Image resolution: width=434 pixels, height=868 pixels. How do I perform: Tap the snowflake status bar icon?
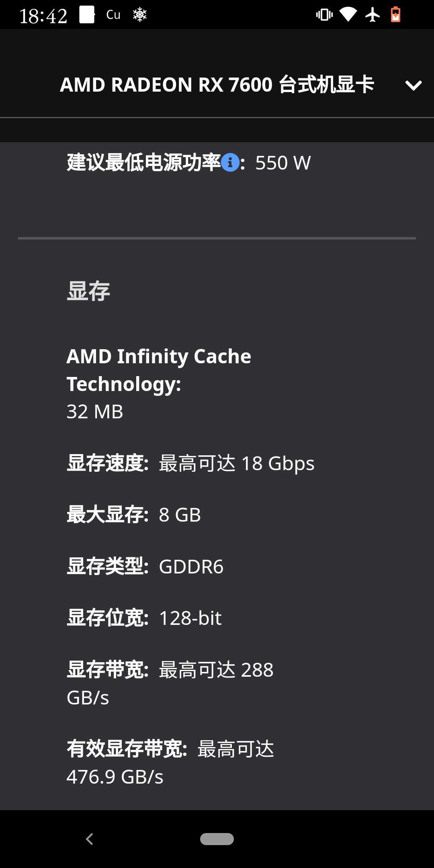point(140,15)
